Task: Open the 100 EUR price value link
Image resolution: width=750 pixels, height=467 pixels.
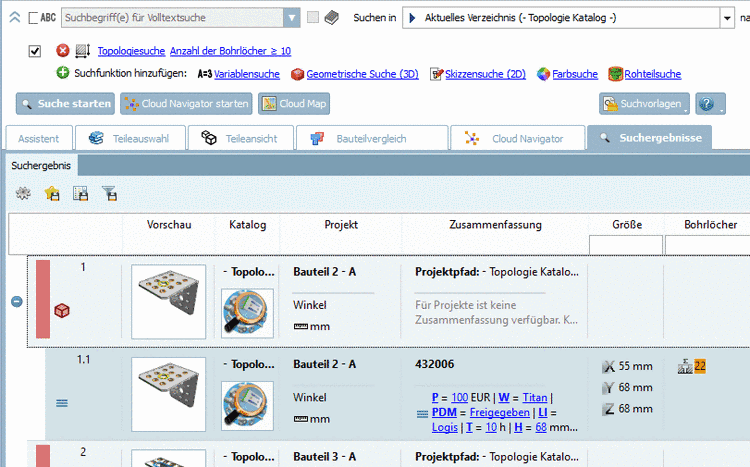Action: (x=459, y=398)
